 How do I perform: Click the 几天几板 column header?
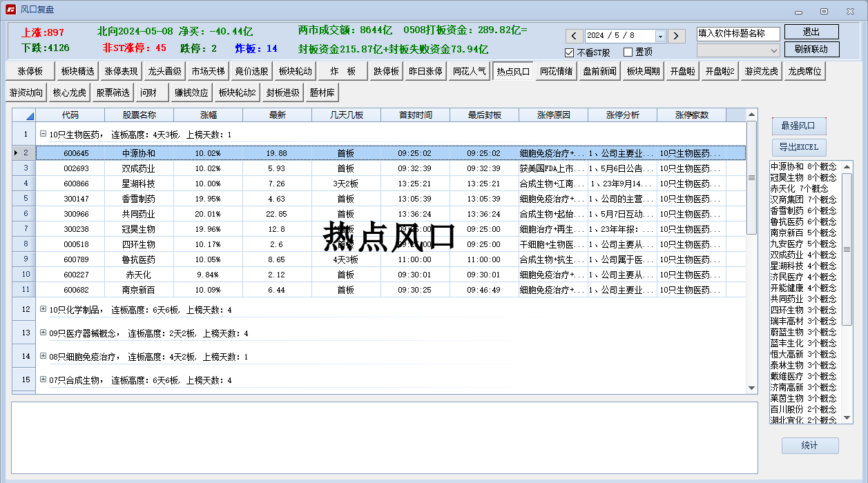[346, 115]
